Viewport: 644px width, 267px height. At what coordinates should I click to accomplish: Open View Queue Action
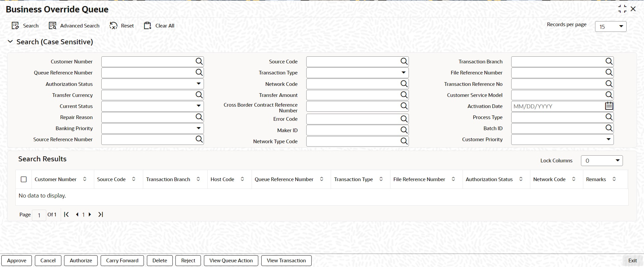pos(231,261)
